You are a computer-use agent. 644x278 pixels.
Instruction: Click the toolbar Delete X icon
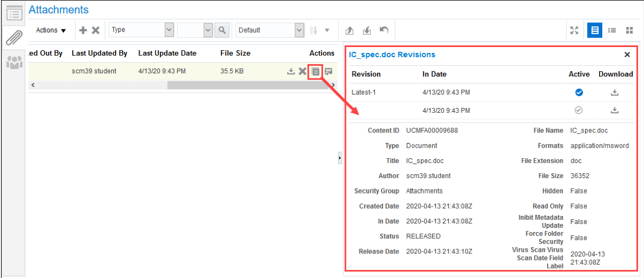(96, 30)
